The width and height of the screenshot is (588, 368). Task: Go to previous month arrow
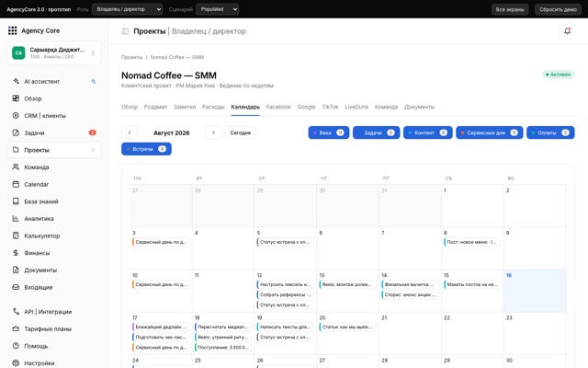130,132
